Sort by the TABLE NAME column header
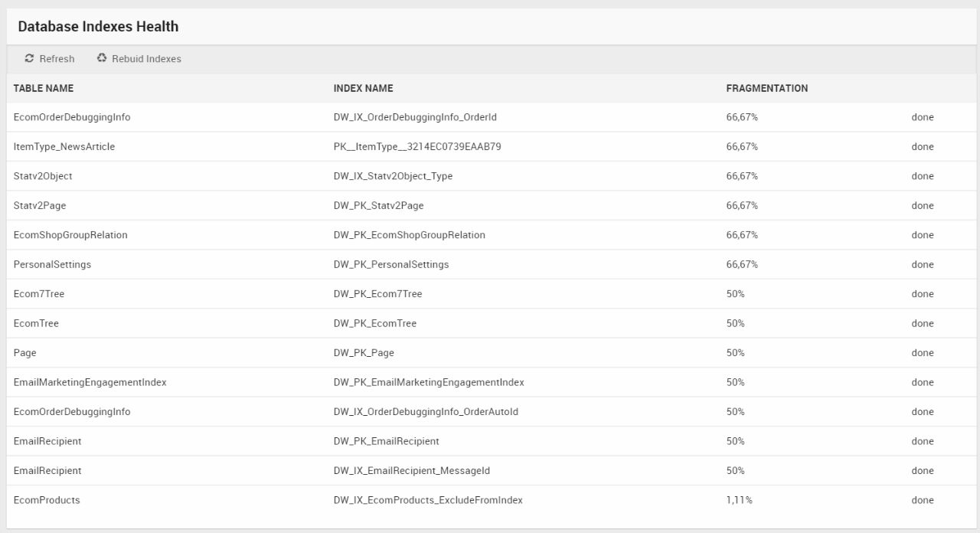This screenshot has height=533, width=980. (x=44, y=88)
